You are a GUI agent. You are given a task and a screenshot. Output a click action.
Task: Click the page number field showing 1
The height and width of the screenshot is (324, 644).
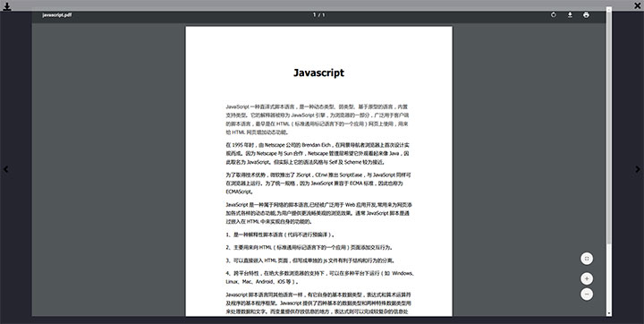[315, 15]
